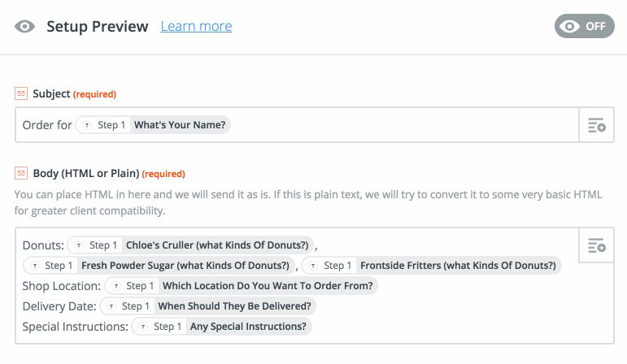The height and width of the screenshot is (364, 627).
Task: Click Step 1 icon in Frontside Fritters pill
Action: click(313, 266)
